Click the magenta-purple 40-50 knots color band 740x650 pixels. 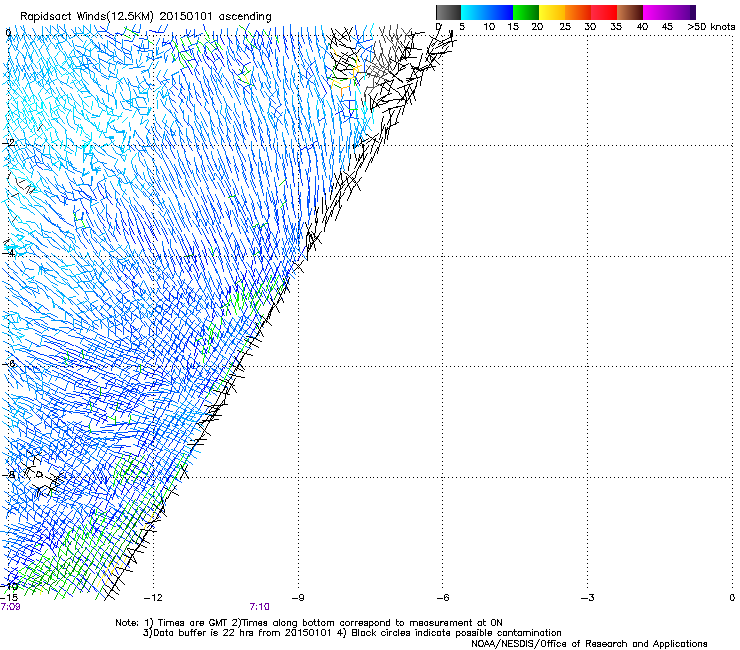(x=669, y=12)
